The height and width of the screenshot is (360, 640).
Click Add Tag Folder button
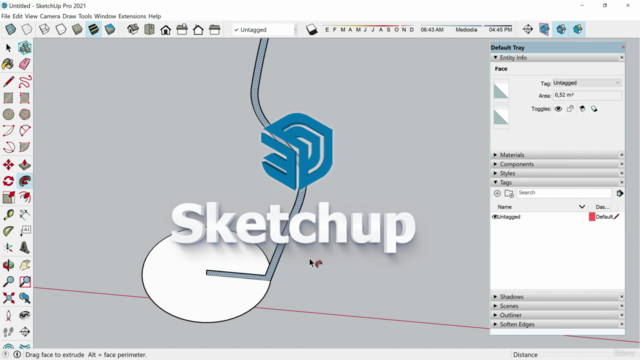[509, 193]
